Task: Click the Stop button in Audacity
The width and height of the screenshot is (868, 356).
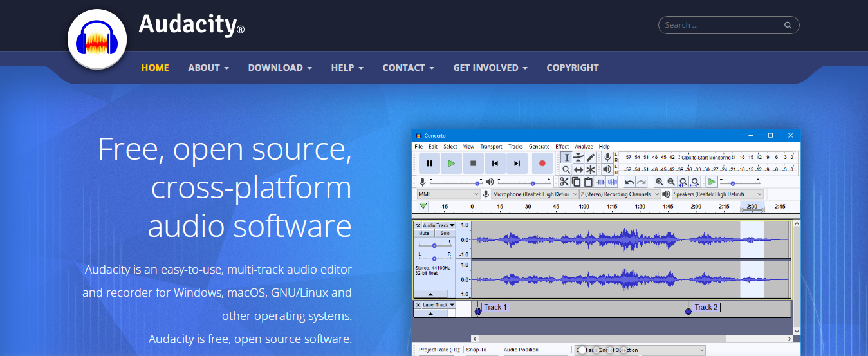Action: [x=473, y=164]
